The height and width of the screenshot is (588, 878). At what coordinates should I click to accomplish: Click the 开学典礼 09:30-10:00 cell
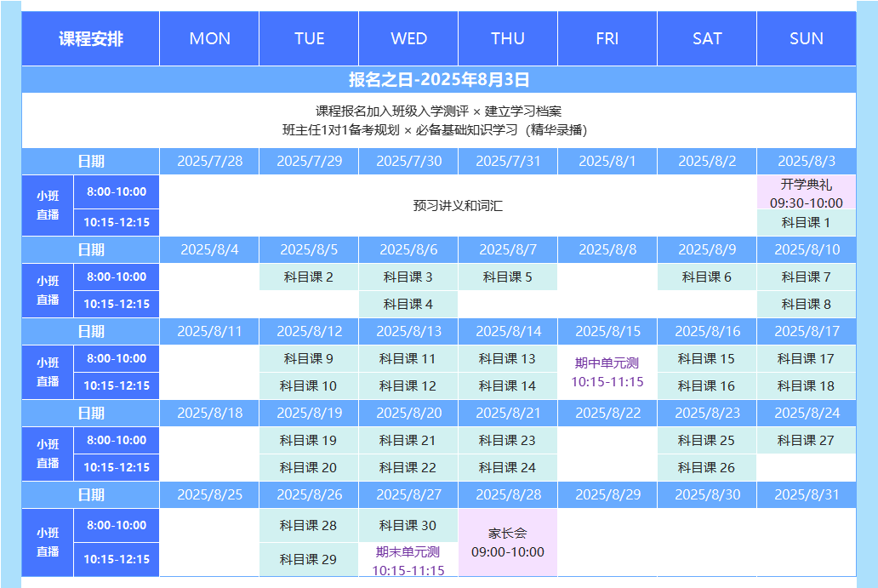806,193
